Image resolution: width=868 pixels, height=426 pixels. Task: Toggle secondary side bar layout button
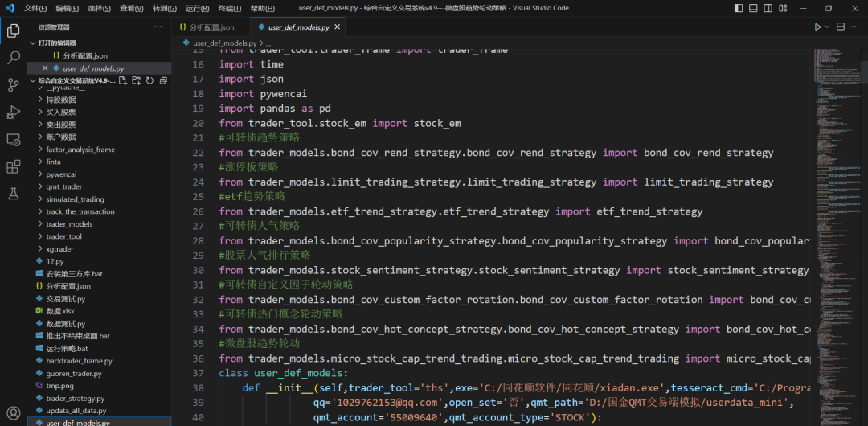tap(768, 8)
